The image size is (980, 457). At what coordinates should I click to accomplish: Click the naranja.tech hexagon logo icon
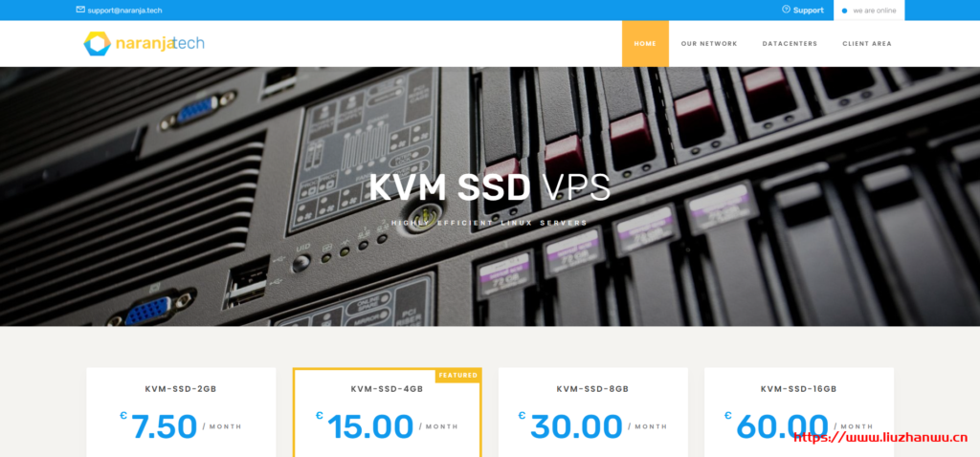97,43
